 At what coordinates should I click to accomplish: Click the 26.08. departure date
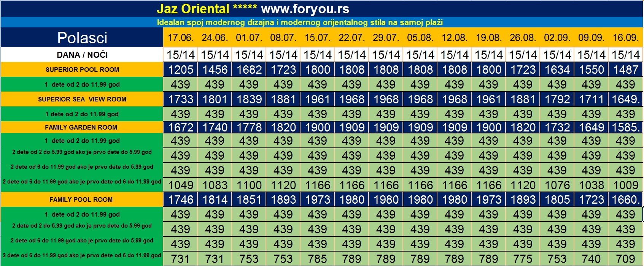pos(523,38)
